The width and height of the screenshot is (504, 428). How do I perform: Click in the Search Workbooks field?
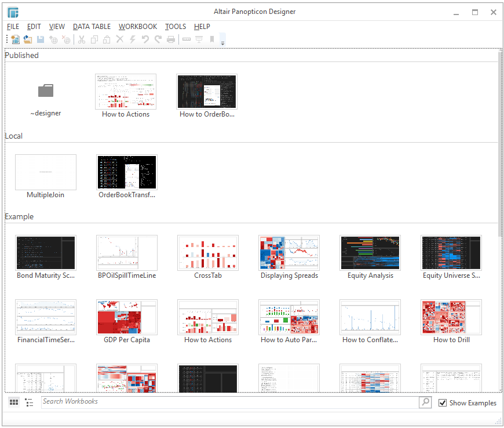[229, 402]
